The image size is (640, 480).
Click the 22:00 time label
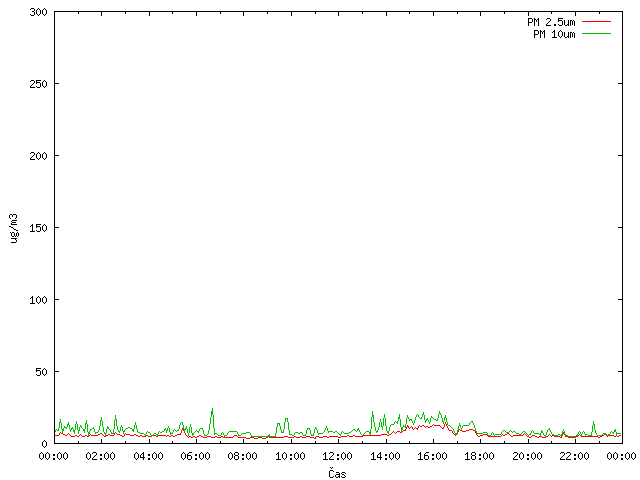coord(574,456)
